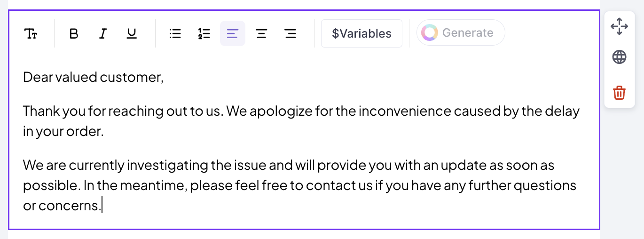Insert a numbered list

[x=204, y=33]
